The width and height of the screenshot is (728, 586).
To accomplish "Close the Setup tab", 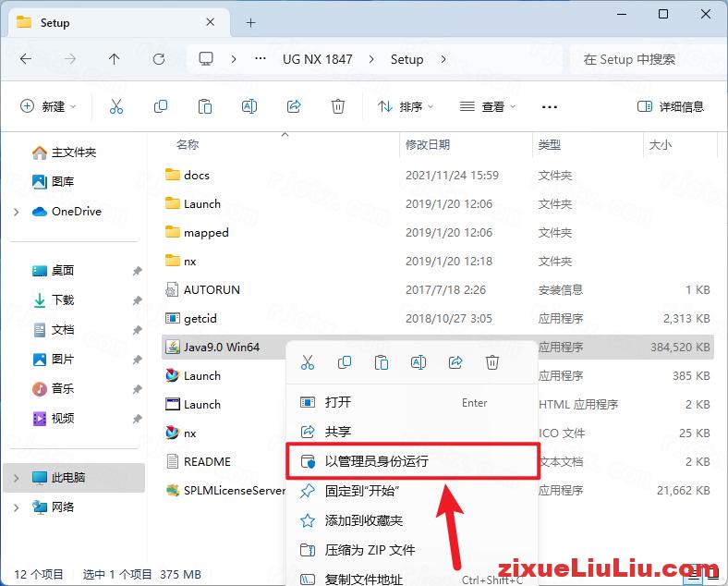I will pyautogui.click(x=211, y=22).
